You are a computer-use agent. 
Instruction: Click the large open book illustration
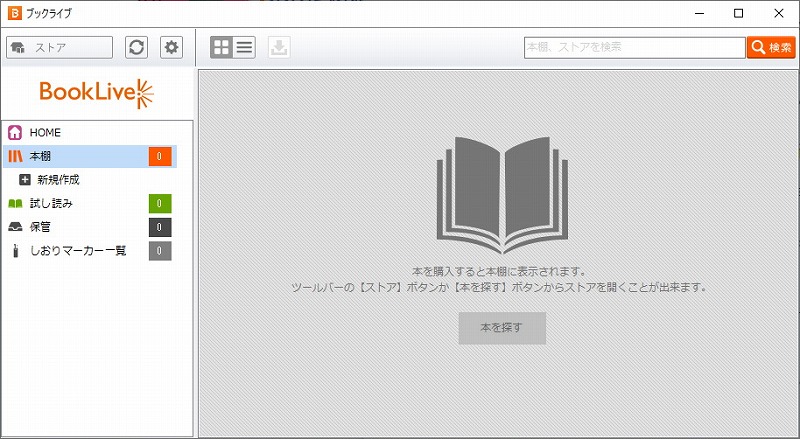[502, 195]
